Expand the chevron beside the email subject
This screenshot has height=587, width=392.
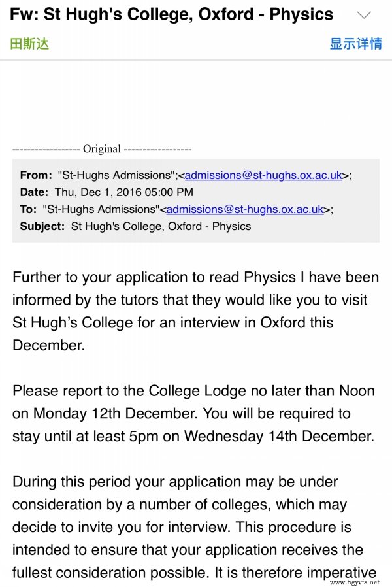coord(363,15)
